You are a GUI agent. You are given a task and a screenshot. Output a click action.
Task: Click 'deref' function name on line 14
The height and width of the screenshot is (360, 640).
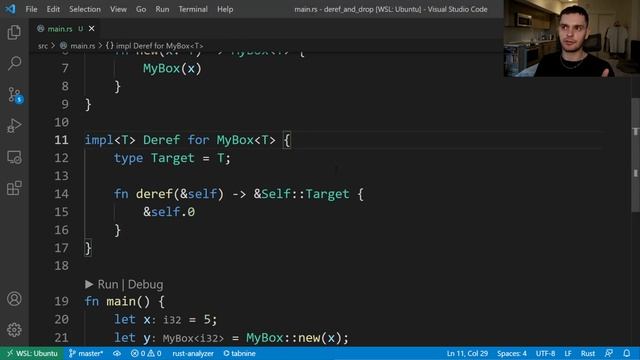point(154,194)
